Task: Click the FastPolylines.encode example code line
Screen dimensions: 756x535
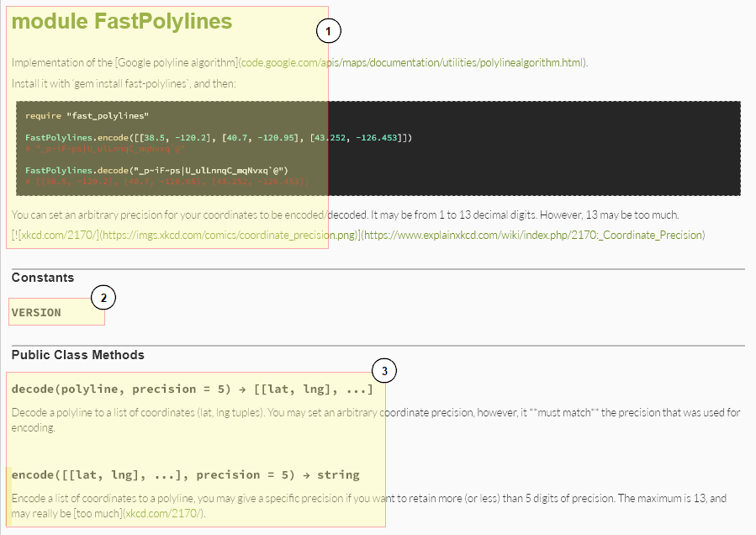Action: pyautogui.click(x=219, y=137)
